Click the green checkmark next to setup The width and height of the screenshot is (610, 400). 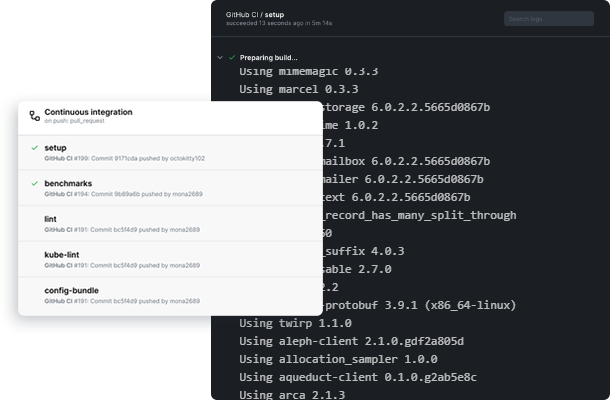pyautogui.click(x=35, y=148)
